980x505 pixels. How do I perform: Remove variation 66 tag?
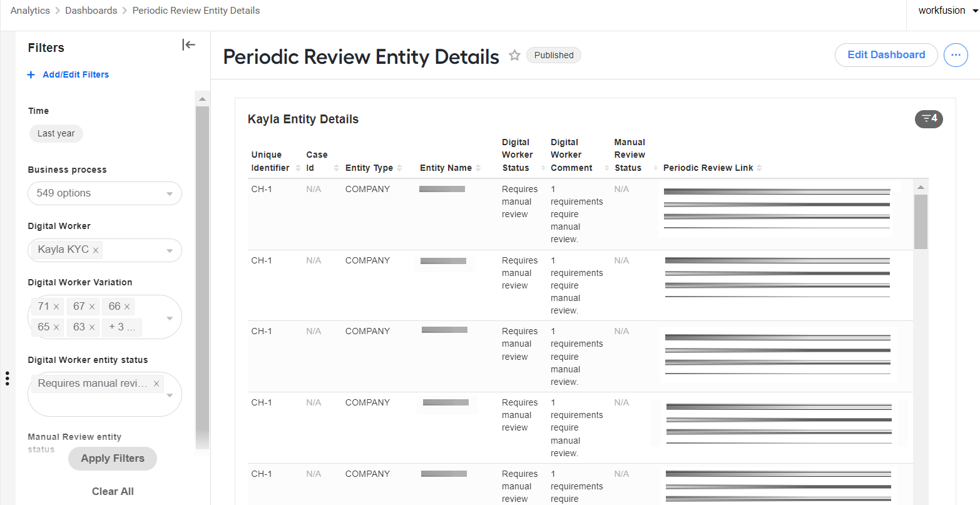[127, 307]
